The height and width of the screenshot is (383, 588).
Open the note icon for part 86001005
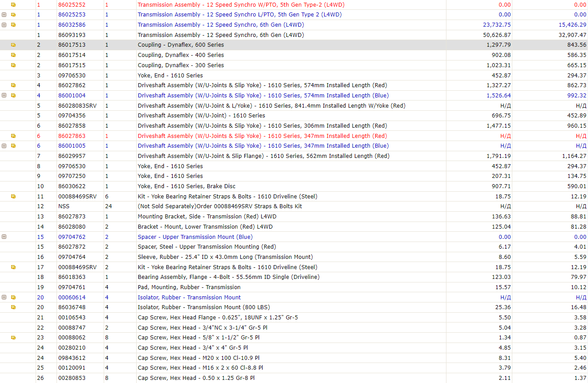tap(13, 146)
